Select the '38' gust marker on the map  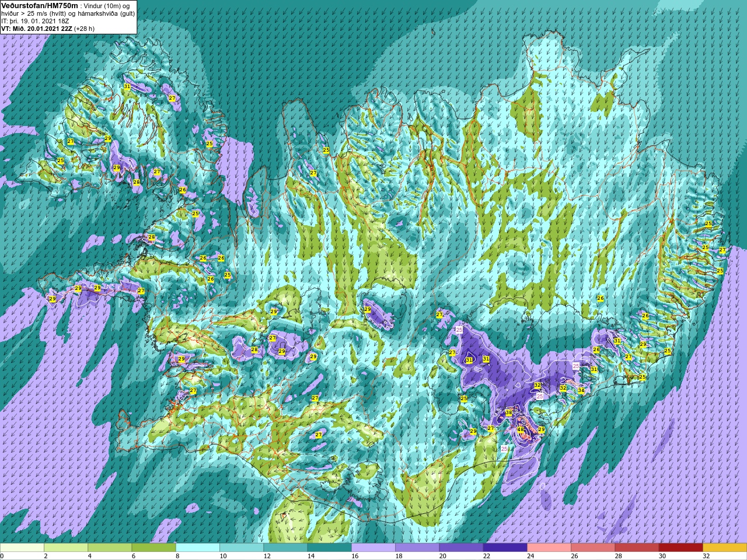click(508, 413)
